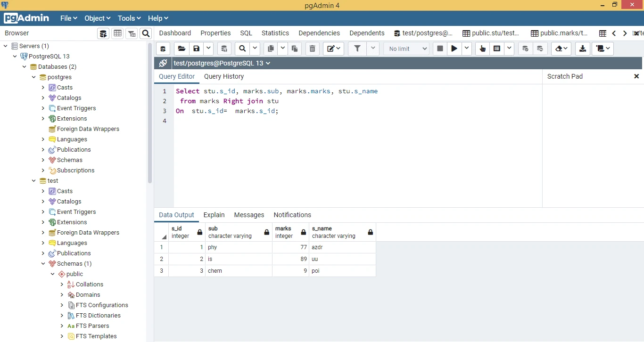Image resolution: width=644 pixels, height=342 pixels.
Task: Click the Commit transaction icon
Action: pyautogui.click(x=525, y=49)
